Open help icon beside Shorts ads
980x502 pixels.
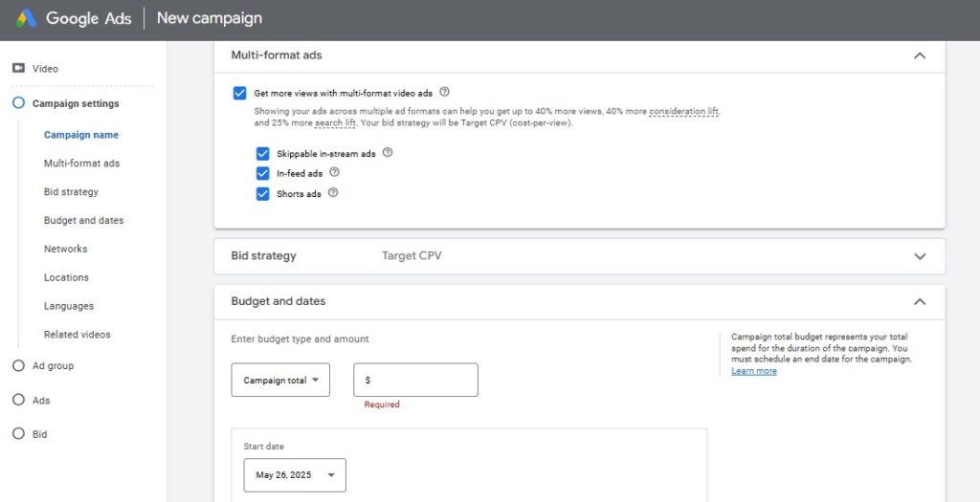333,193
